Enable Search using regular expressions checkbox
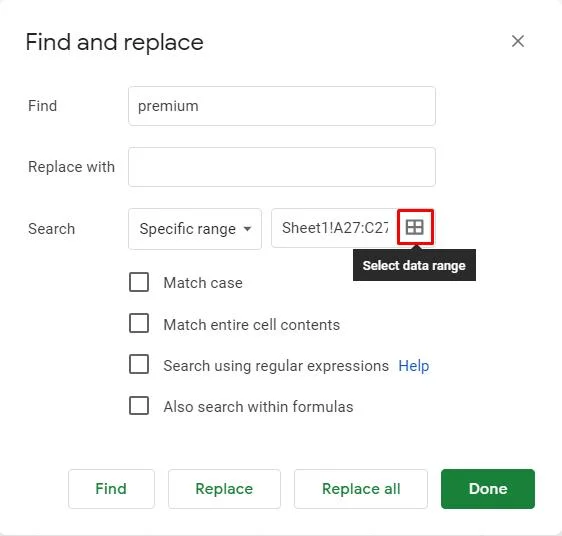Image resolution: width=562 pixels, height=536 pixels. [x=139, y=364]
